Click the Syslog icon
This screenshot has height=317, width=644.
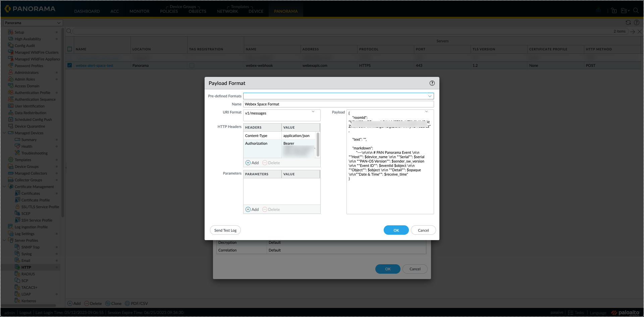17,254
